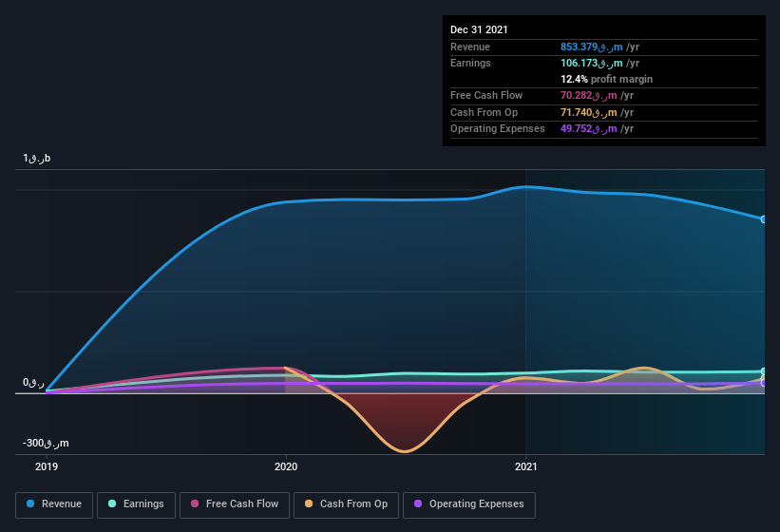Click the Operating Expenses endpoint marker
The image size is (780, 532).
tap(764, 383)
